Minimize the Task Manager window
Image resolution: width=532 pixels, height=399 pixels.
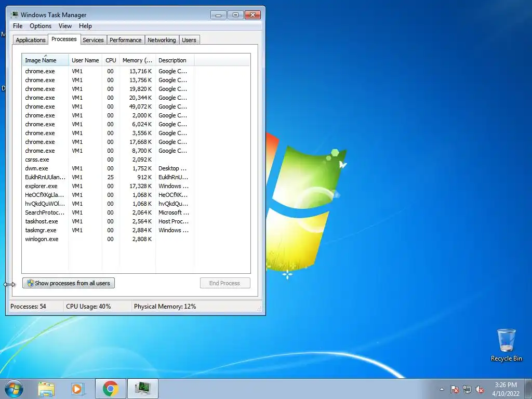[x=218, y=15]
